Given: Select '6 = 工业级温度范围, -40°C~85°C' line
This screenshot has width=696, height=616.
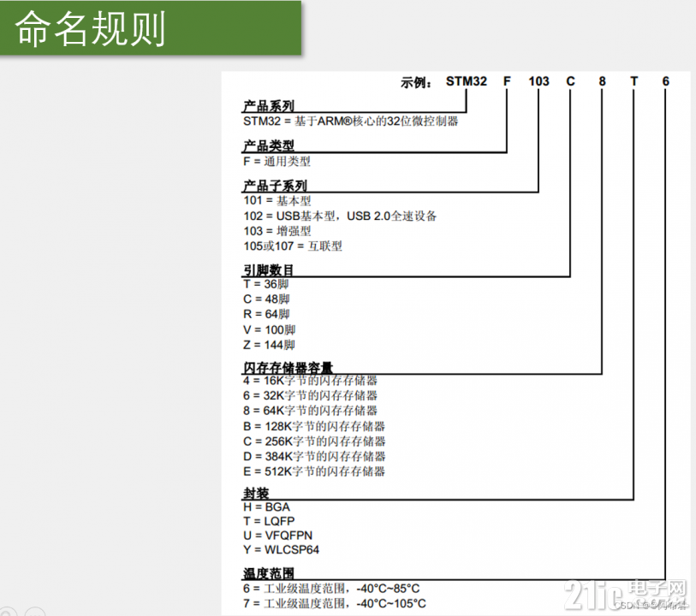Looking at the screenshot, I should click(331, 589).
